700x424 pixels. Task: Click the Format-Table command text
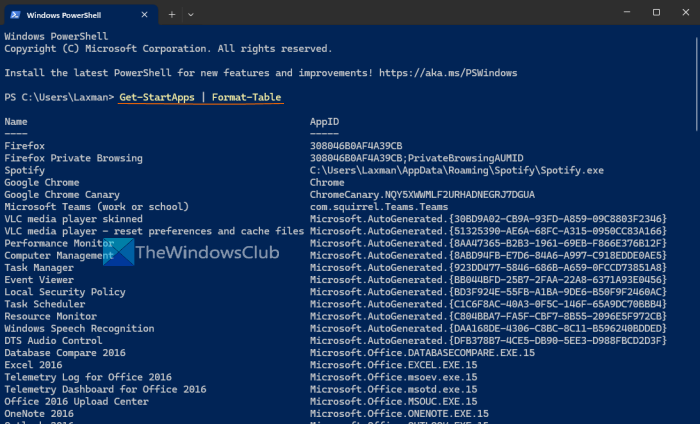(x=246, y=97)
